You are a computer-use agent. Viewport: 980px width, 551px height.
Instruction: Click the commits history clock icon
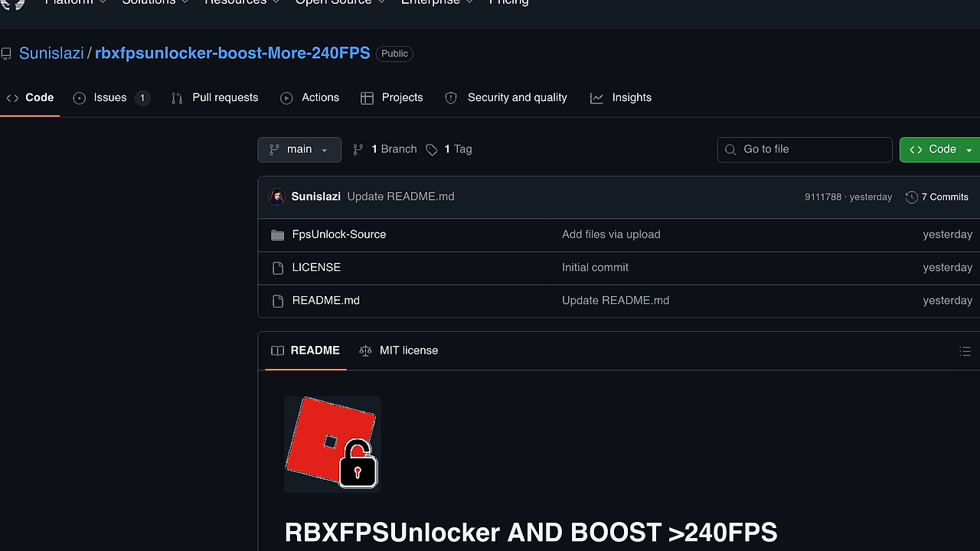point(911,197)
